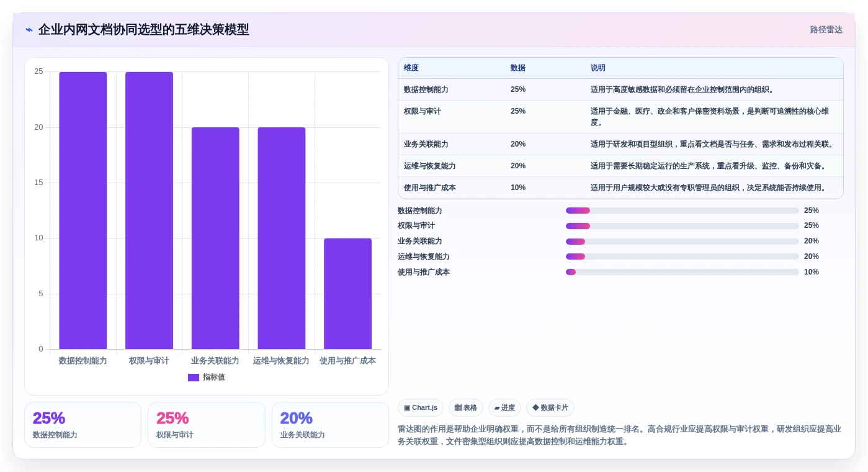
Task: Select the 表格 tag chip
Action: [x=466, y=408]
